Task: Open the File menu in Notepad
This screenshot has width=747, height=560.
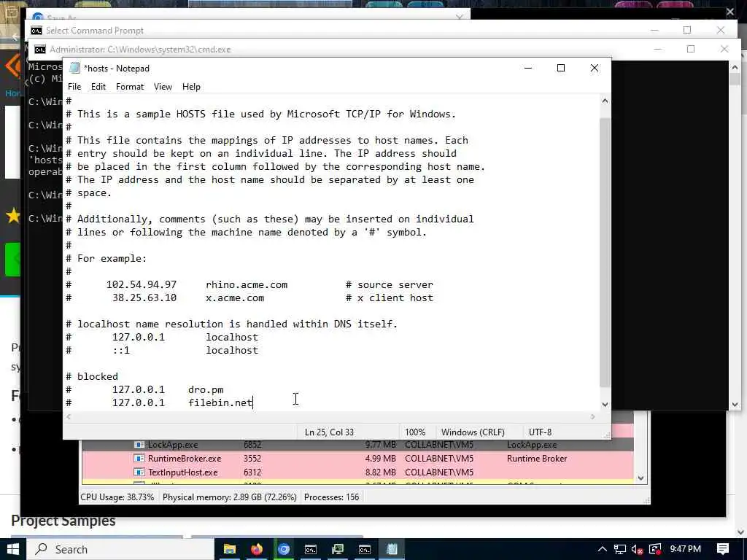Action: (x=74, y=87)
